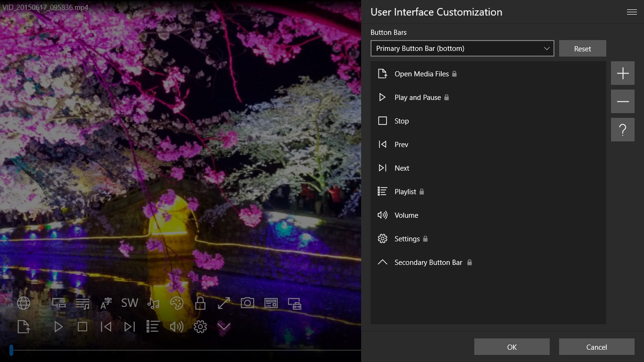Collapse secondary bar using down chevron
This screenshot has width=644, height=362.
pyautogui.click(x=224, y=327)
